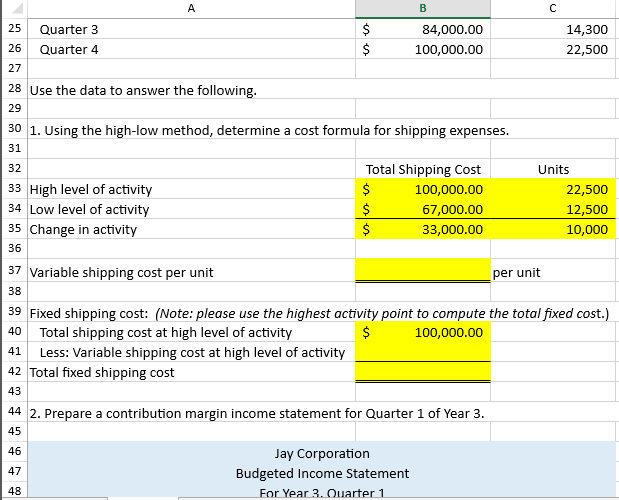Click the Select All corner triangle

pyautogui.click(x=15, y=8)
